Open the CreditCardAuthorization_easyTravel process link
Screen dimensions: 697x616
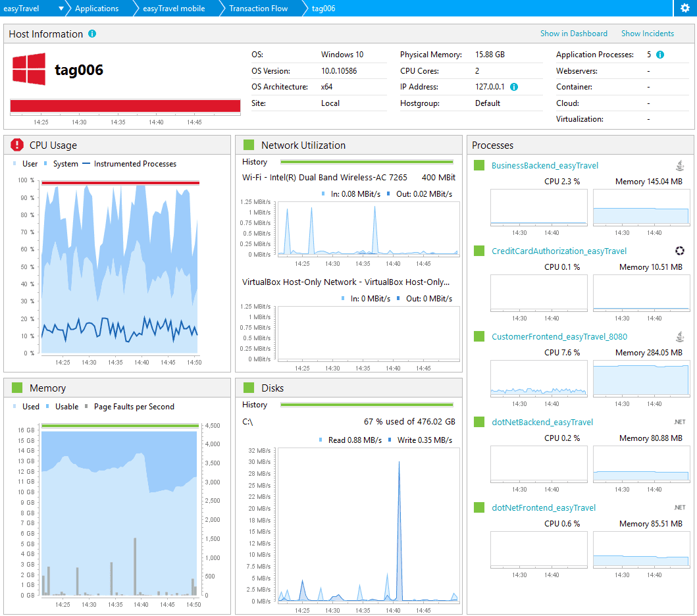(559, 251)
